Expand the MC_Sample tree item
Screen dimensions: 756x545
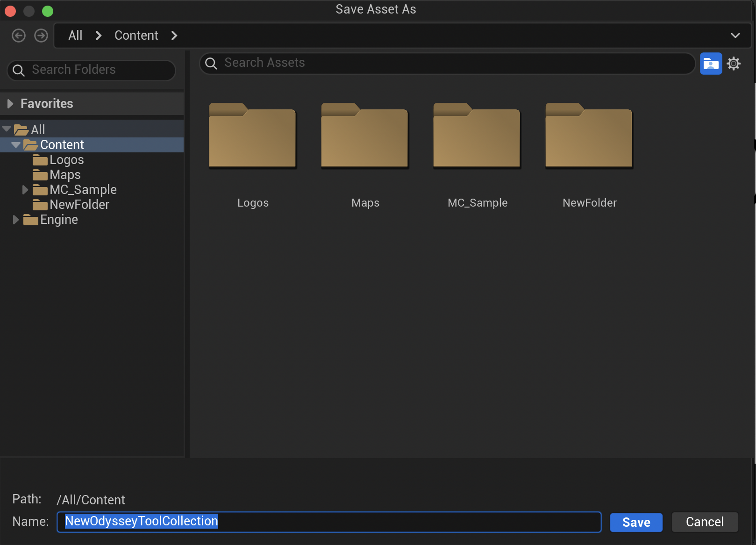click(x=25, y=189)
